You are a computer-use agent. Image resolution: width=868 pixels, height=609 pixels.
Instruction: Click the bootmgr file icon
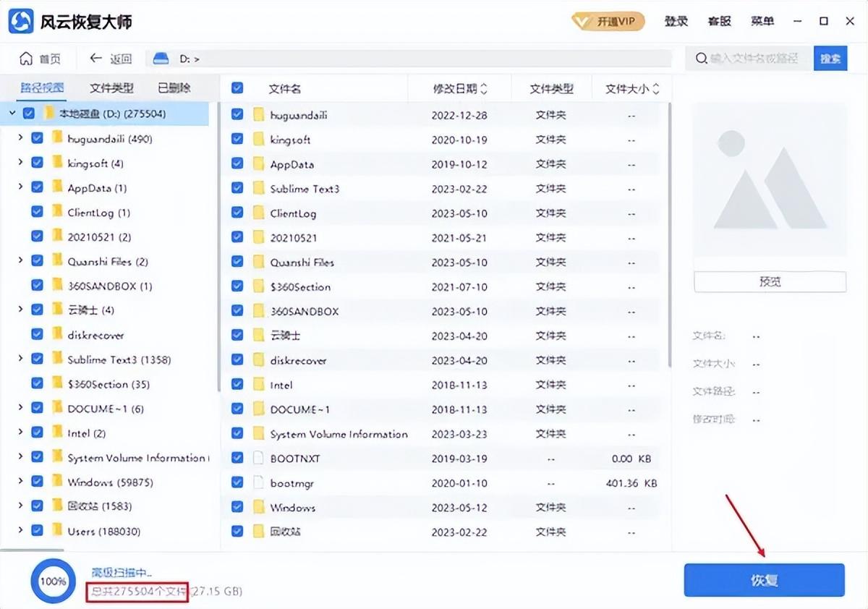(x=258, y=482)
